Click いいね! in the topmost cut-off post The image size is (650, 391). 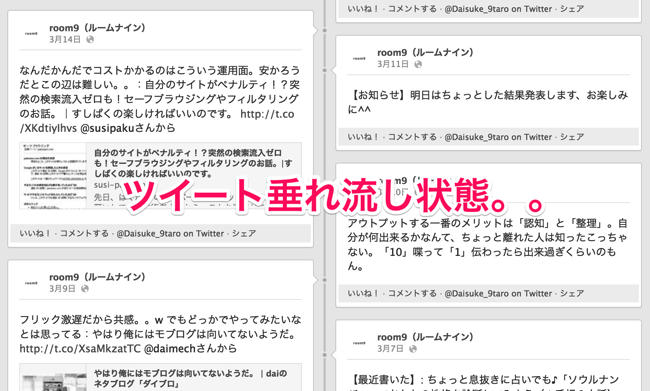[x=363, y=9]
